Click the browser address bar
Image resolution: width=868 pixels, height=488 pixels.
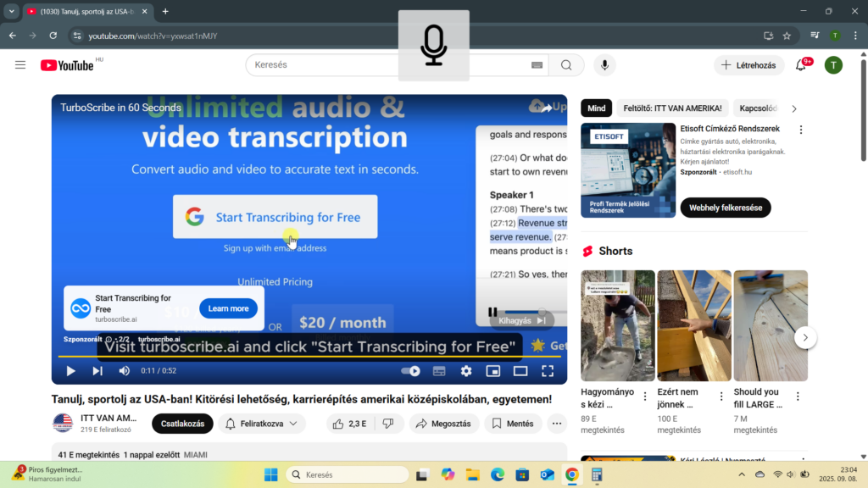pyautogui.click(x=420, y=36)
